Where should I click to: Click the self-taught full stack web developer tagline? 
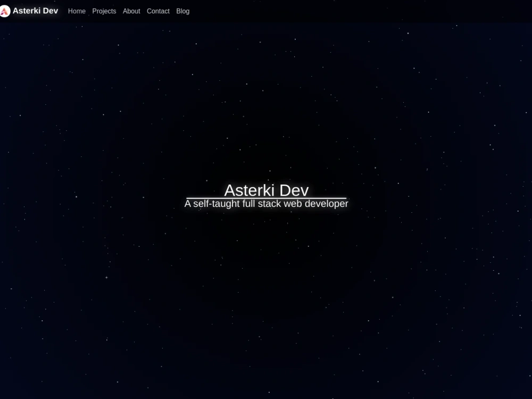point(267,204)
